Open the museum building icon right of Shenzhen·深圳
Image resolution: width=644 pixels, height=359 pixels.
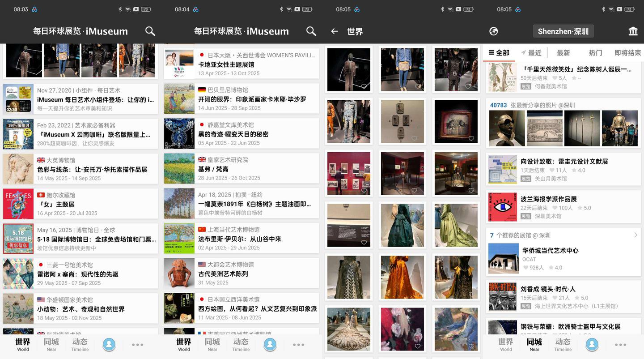click(x=633, y=31)
